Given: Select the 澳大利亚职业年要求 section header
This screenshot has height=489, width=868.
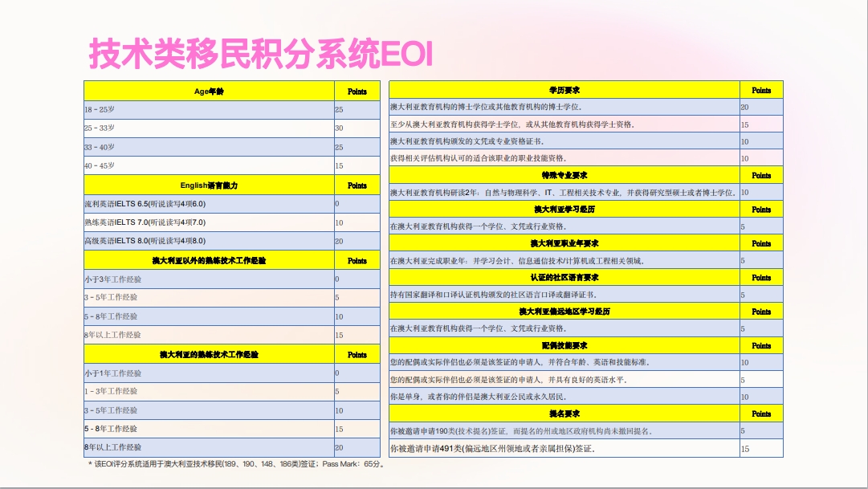Looking at the screenshot, I should (x=564, y=243).
